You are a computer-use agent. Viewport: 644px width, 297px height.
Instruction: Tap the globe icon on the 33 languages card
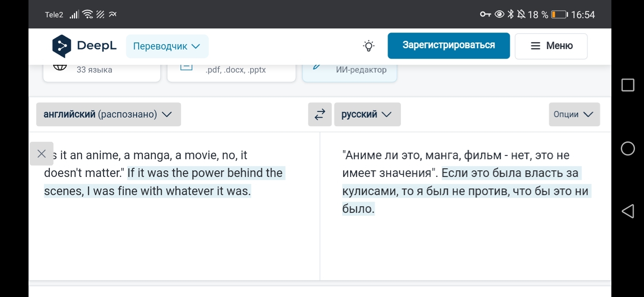click(x=60, y=68)
